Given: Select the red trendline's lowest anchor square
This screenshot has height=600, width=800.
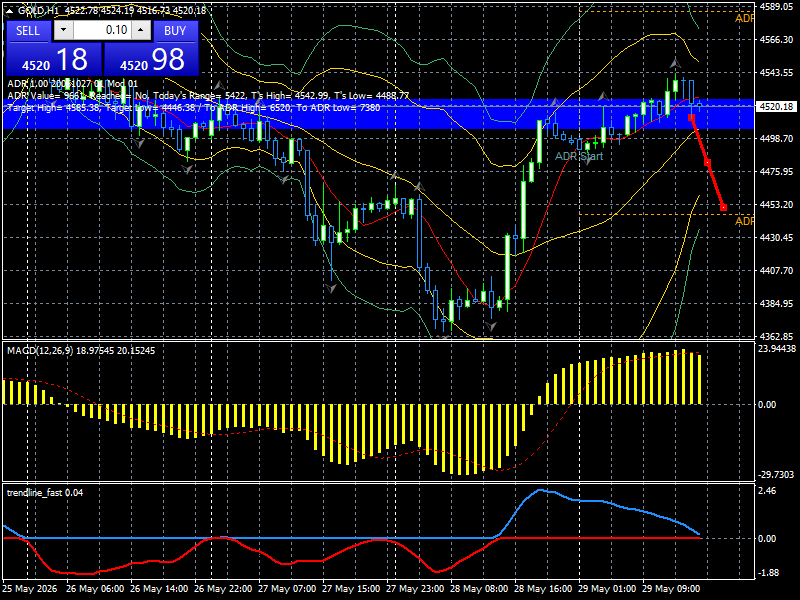Looking at the screenshot, I should click(x=723, y=207).
